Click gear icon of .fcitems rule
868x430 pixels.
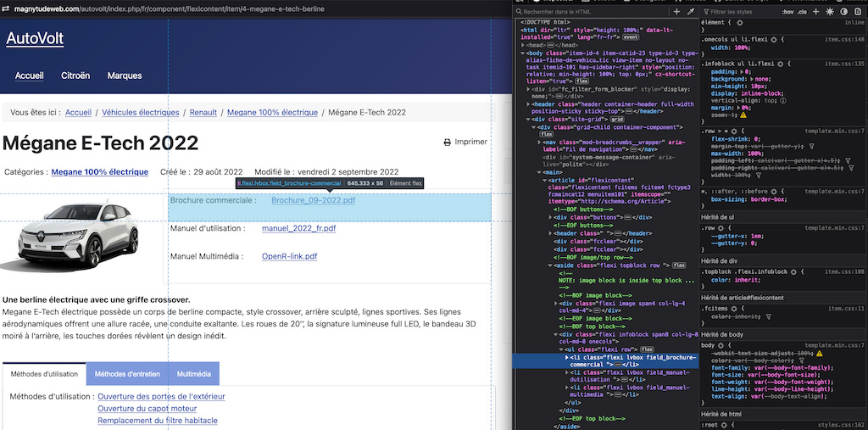coord(734,309)
